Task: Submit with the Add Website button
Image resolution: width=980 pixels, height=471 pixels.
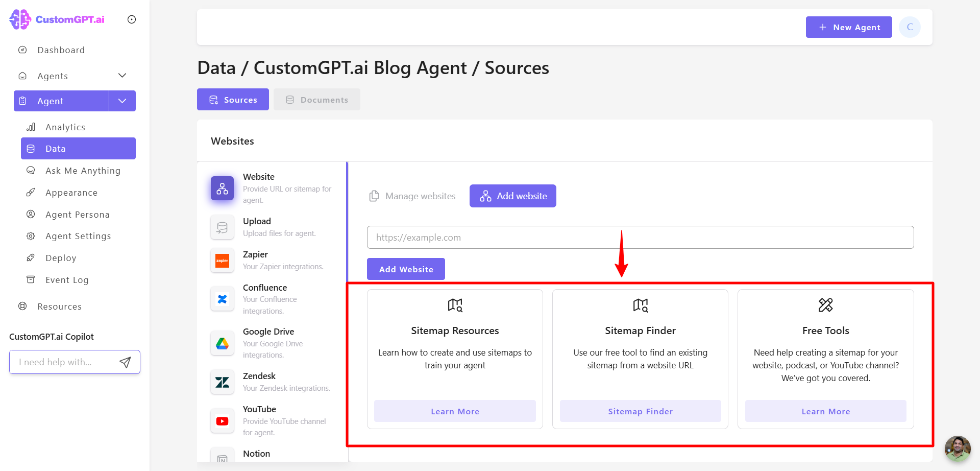Action: (x=406, y=269)
